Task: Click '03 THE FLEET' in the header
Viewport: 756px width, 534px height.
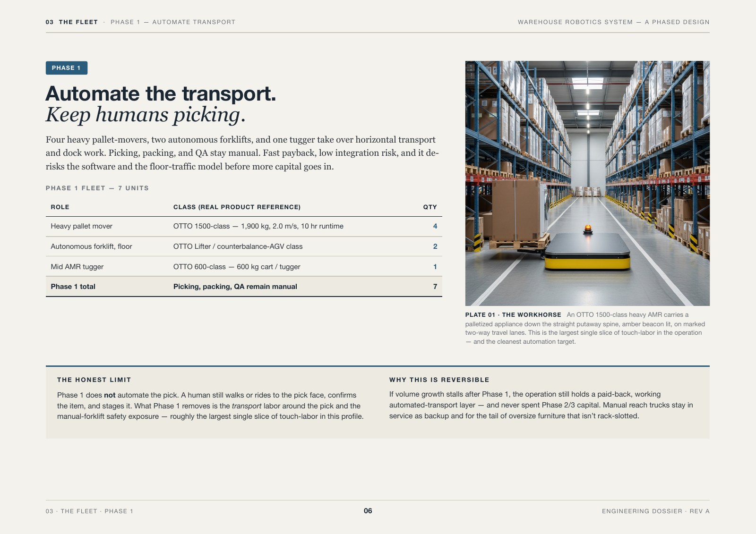Action: 72,22
